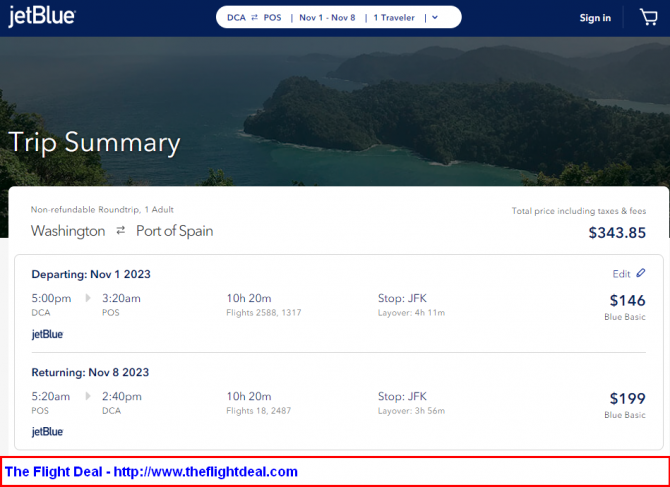Click Blue Basic under $199
This screenshot has width=670, height=487.
pyautogui.click(x=625, y=415)
